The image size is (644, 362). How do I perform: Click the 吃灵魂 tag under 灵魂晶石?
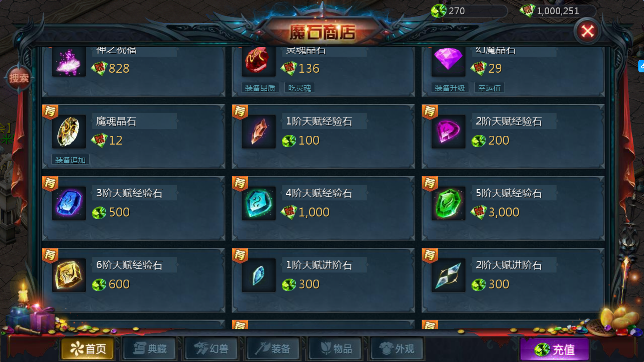(300, 88)
